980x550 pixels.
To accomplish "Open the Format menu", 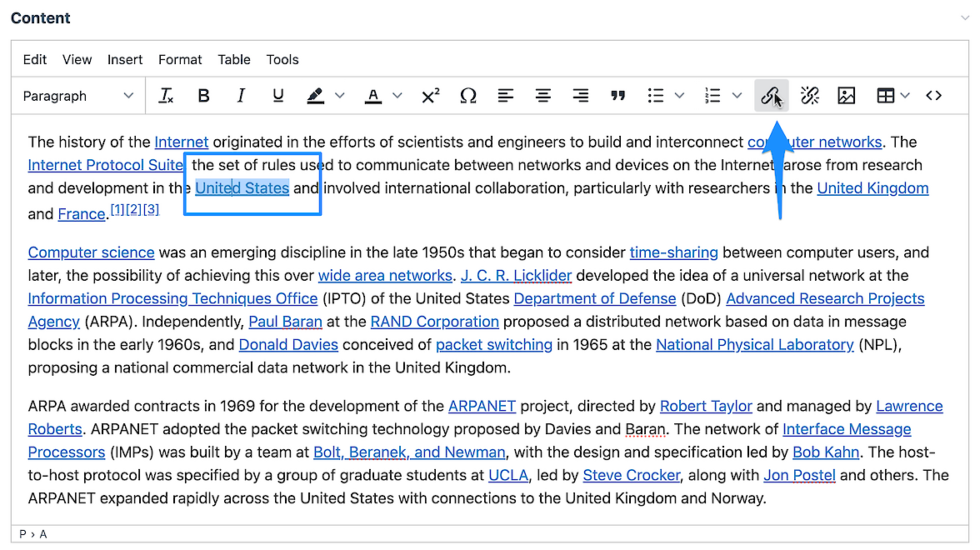I will pos(180,59).
